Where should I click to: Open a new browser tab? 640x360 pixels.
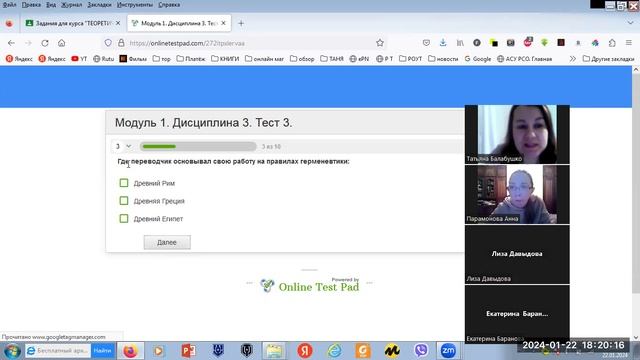coord(241,23)
